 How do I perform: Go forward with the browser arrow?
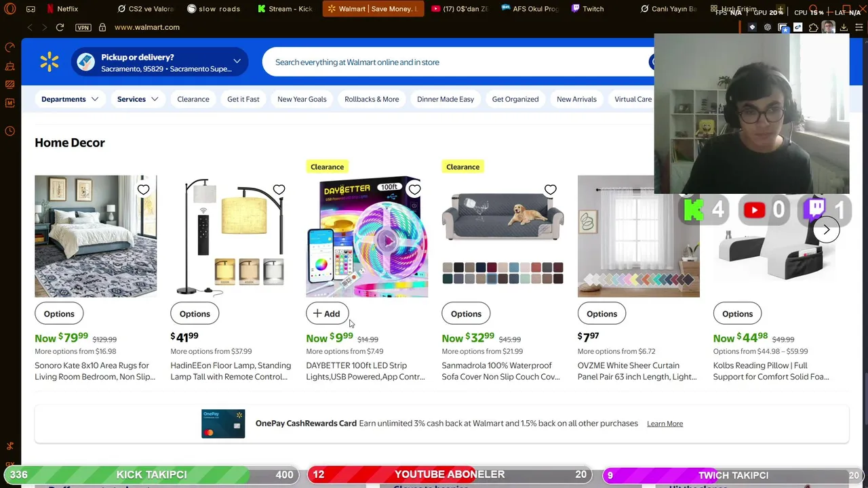pyautogui.click(x=44, y=27)
